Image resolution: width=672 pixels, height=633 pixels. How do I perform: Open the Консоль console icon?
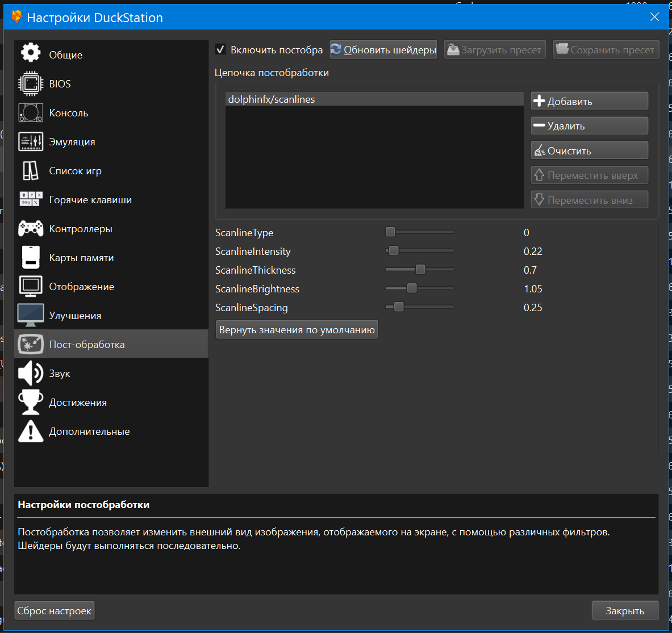31,112
